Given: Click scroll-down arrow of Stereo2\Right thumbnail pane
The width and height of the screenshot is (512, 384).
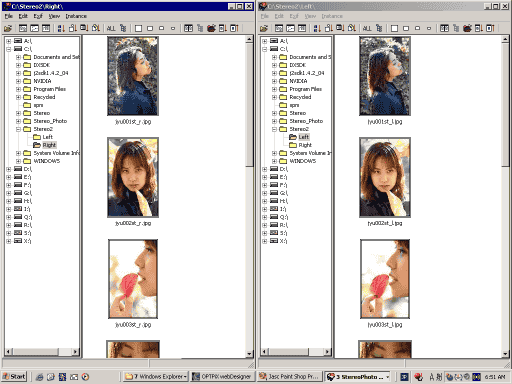Looking at the screenshot, I should (249, 354).
